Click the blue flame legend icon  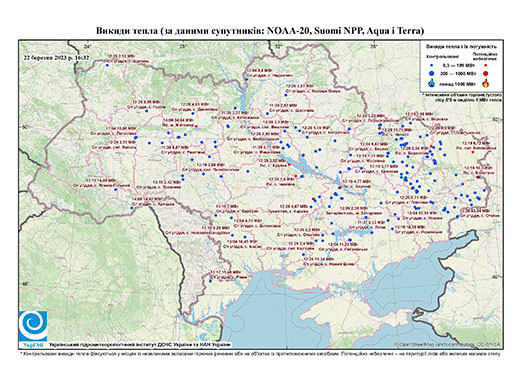pyautogui.click(x=432, y=83)
